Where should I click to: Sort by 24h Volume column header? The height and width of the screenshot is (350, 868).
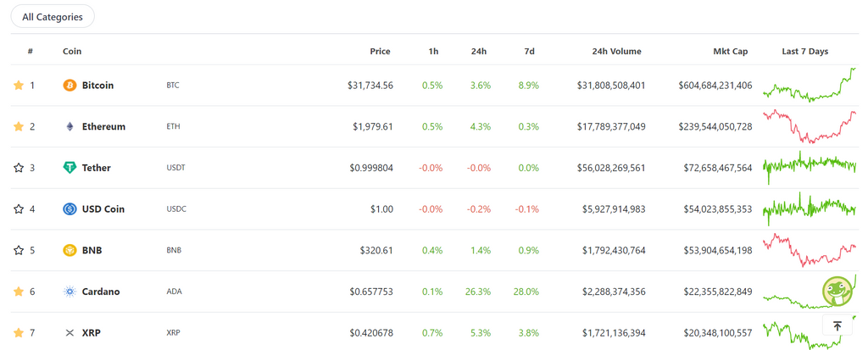(x=616, y=52)
